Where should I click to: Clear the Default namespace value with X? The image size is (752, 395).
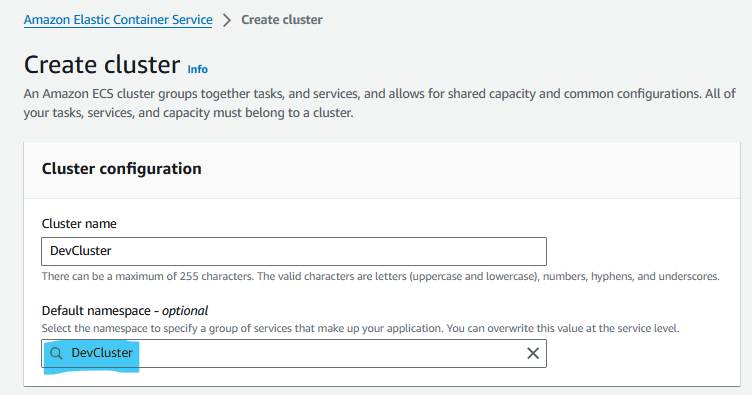pos(533,353)
